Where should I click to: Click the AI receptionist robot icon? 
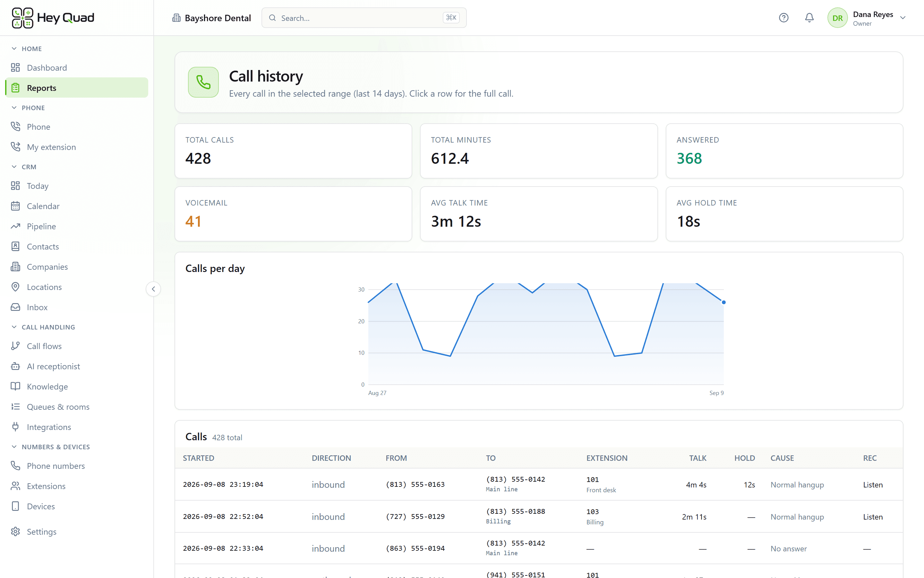point(15,366)
